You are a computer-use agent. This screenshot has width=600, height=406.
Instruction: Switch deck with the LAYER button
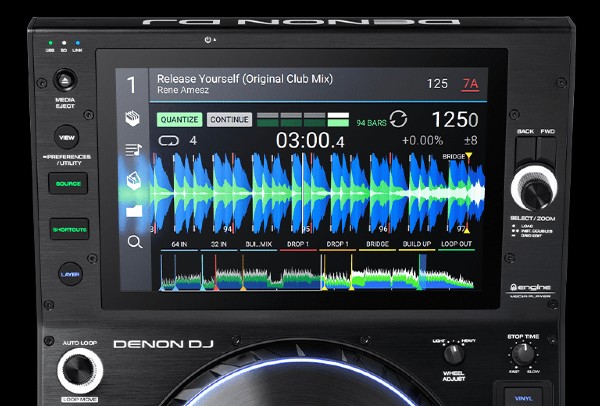(70, 274)
